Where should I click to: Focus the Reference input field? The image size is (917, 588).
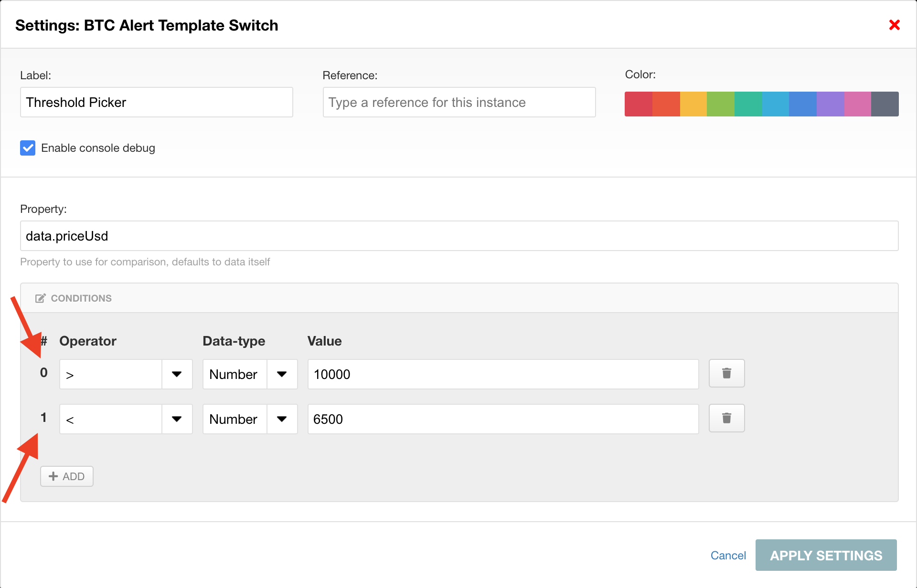coord(459,102)
